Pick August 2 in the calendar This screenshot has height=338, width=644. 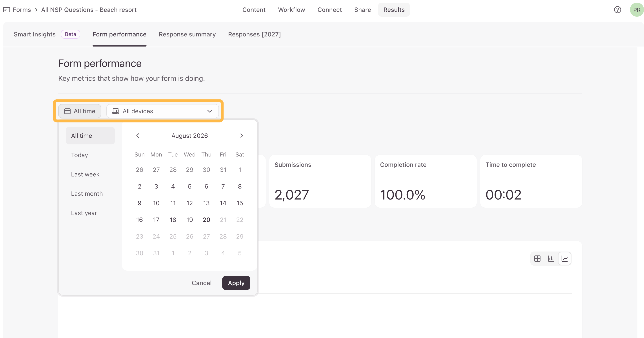point(140,187)
